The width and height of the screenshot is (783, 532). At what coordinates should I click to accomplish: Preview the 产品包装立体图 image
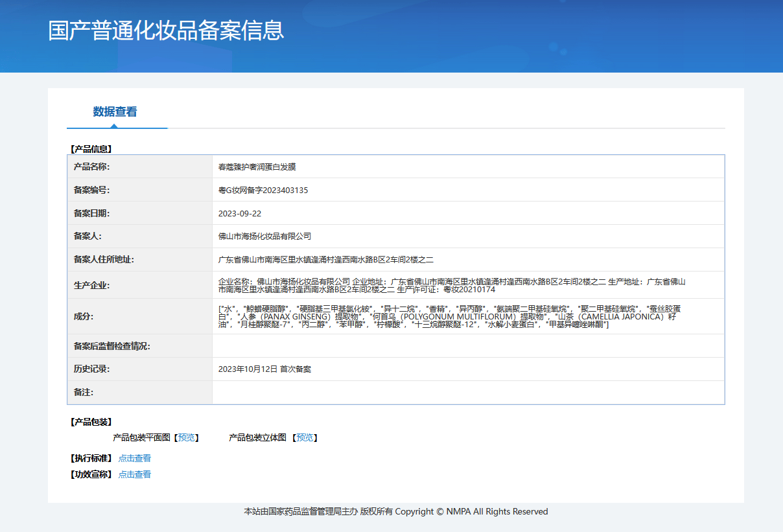(x=305, y=437)
